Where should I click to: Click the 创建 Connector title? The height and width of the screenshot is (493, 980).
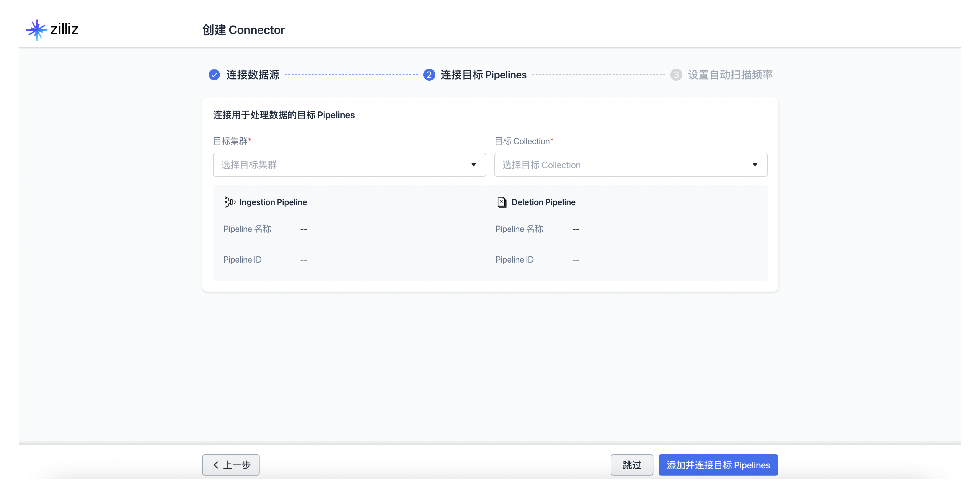243,30
